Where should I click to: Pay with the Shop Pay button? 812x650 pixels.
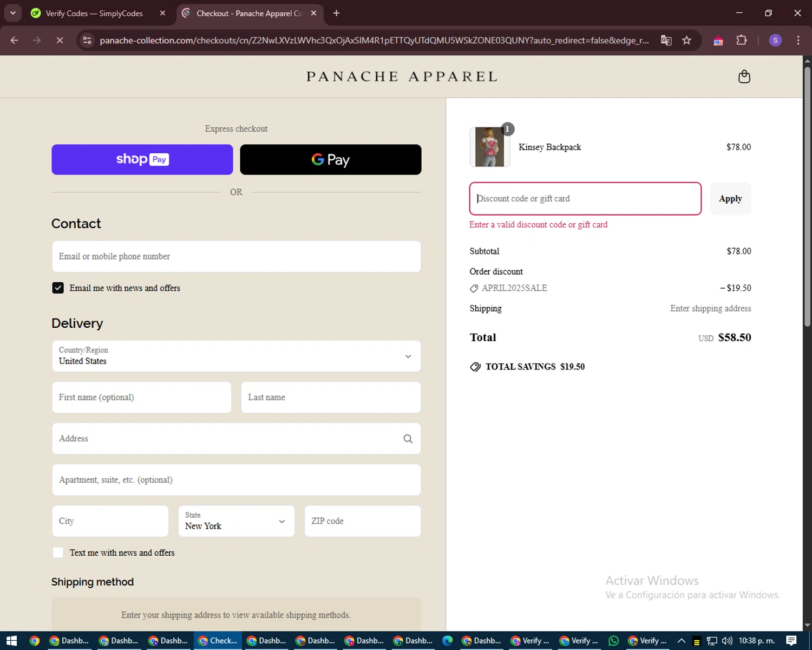[142, 159]
